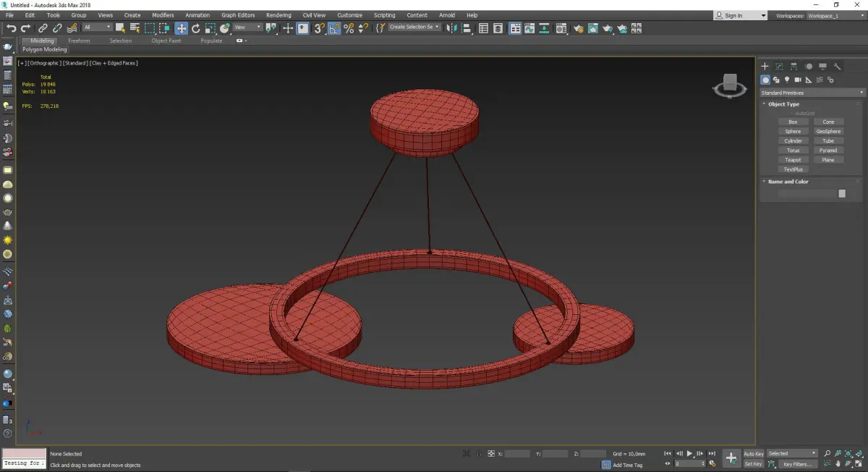
Task: Select the Lights category icon
Action: (787, 80)
